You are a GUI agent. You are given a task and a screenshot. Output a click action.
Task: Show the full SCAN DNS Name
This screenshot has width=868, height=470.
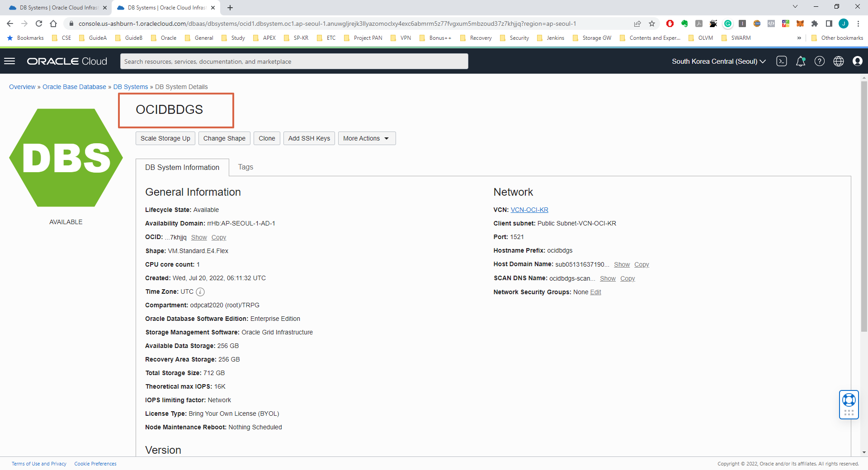pos(608,278)
